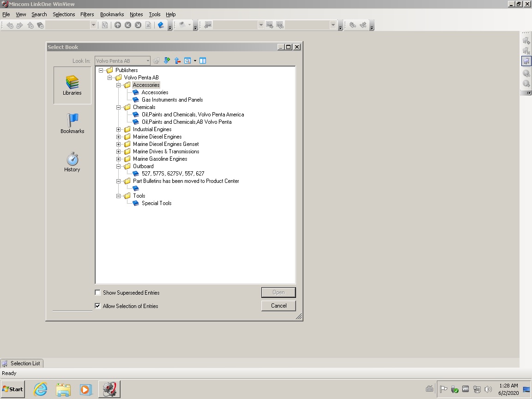Image resolution: width=532 pixels, height=399 pixels.
Task: Select Gas Instruments and Panels book
Action: coord(172,100)
